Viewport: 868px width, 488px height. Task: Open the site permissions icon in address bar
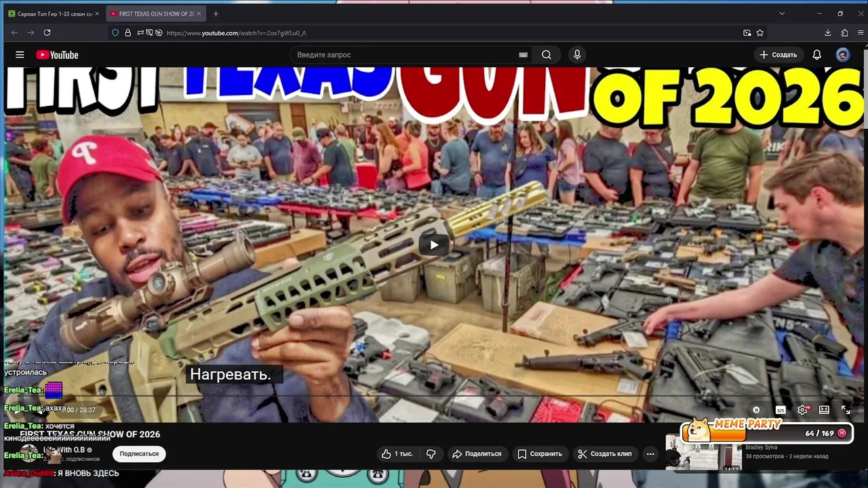click(x=140, y=33)
